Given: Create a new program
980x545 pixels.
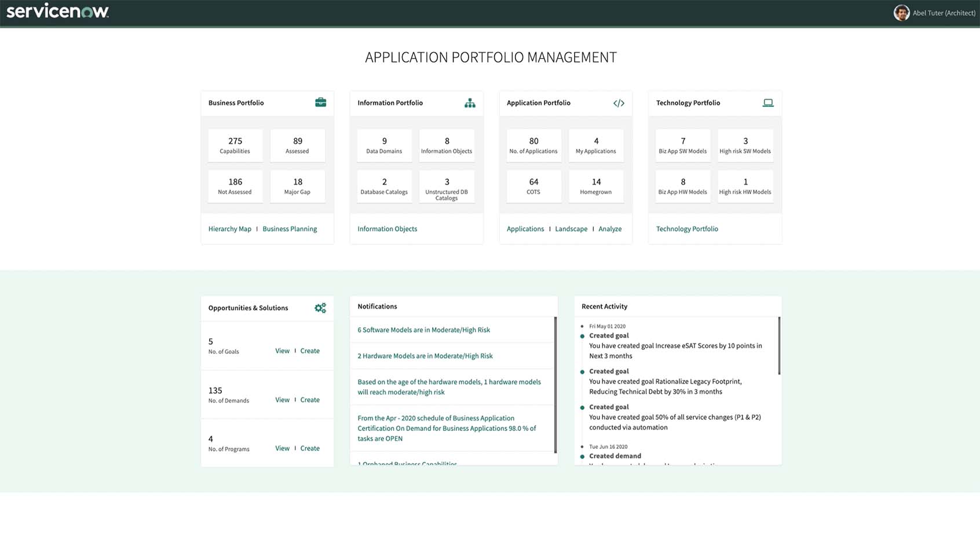Looking at the screenshot, I should click(x=310, y=448).
